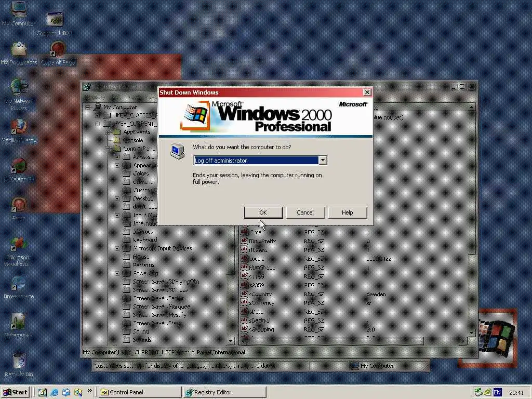Select the Notepad++ desktop shortcut

tap(19, 326)
